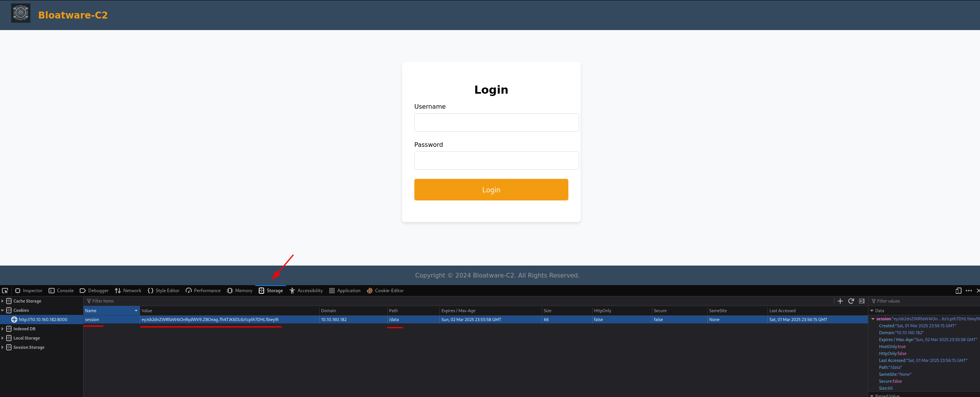
Task: Refresh cookies with the reload icon
Action: (x=851, y=301)
